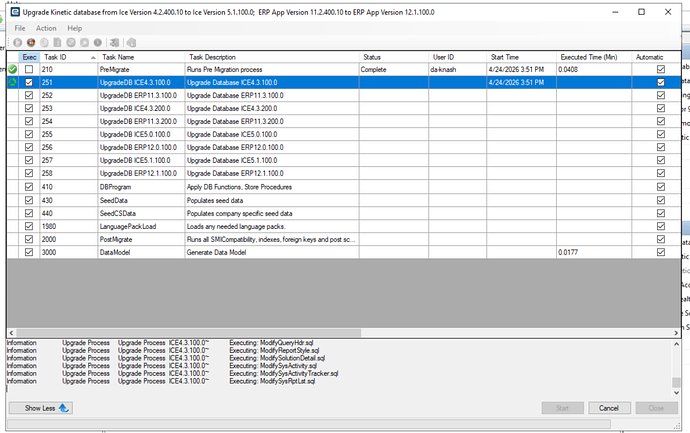Click the SeedCSData task name cell
The image size is (690, 433).
click(x=141, y=213)
